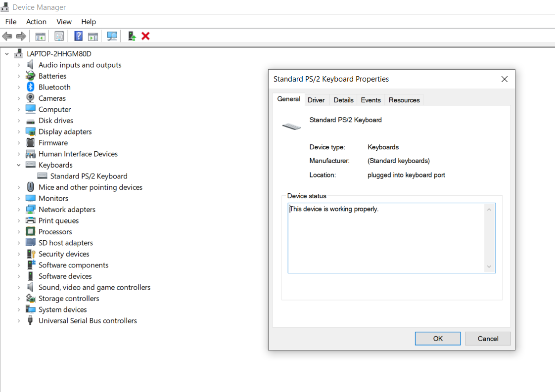The width and height of the screenshot is (555, 392).
Task: Select the Keyboards tree label
Action: click(x=55, y=165)
